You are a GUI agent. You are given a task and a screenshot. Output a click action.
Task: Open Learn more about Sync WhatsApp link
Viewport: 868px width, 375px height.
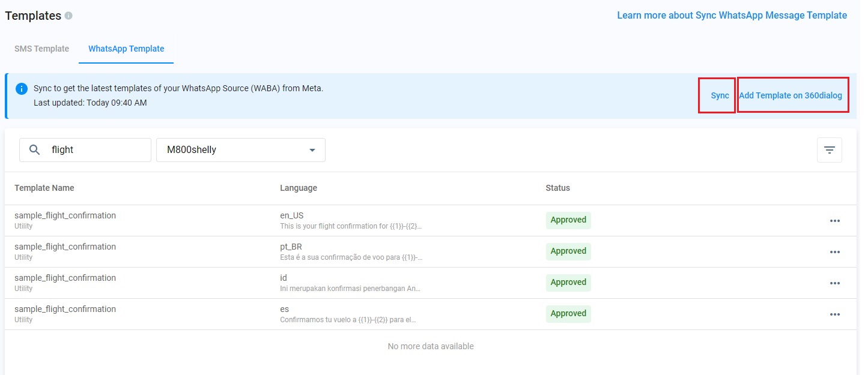(x=732, y=16)
